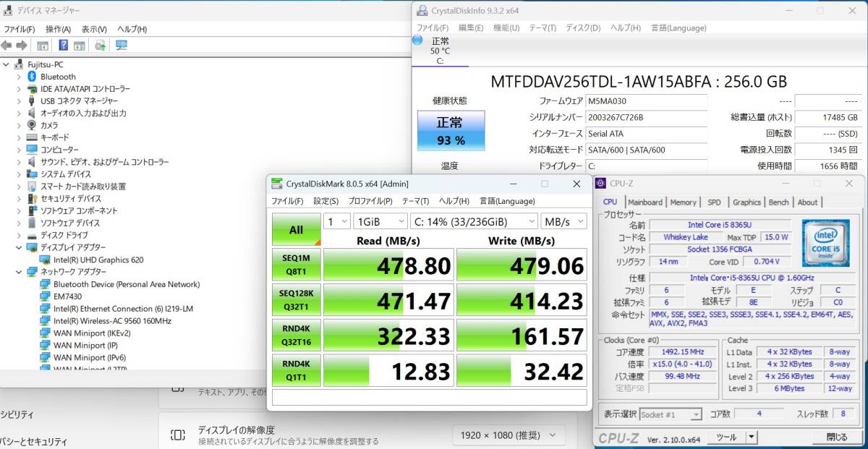This screenshot has width=868, height=449.
Task: Open the test count dropdown showing 1
Action: coord(336,221)
